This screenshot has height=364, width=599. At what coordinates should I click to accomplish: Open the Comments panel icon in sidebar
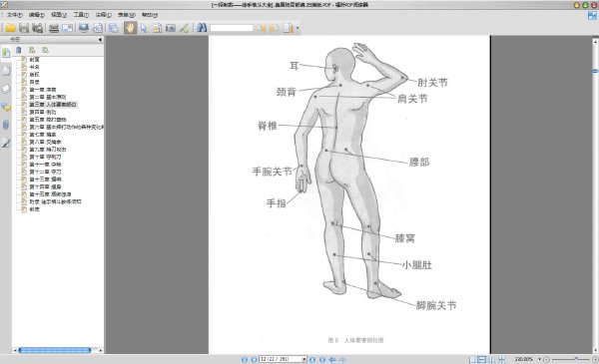click(6, 107)
